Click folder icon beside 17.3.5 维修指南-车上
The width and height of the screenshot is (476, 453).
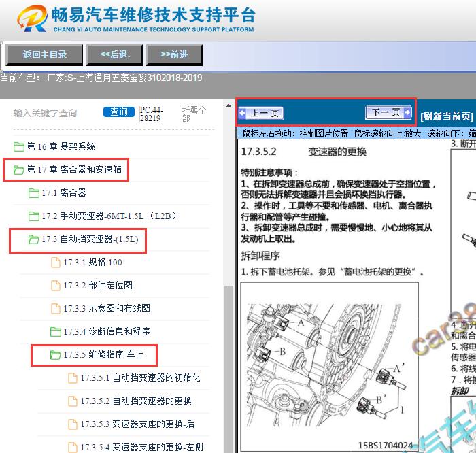(x=56, y=354)
